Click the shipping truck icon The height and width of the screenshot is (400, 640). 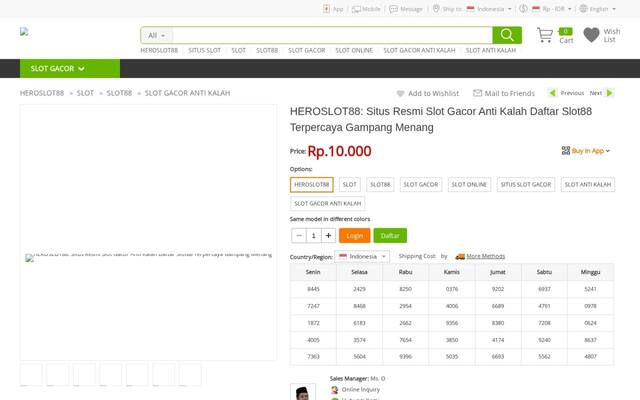point(460,256)
